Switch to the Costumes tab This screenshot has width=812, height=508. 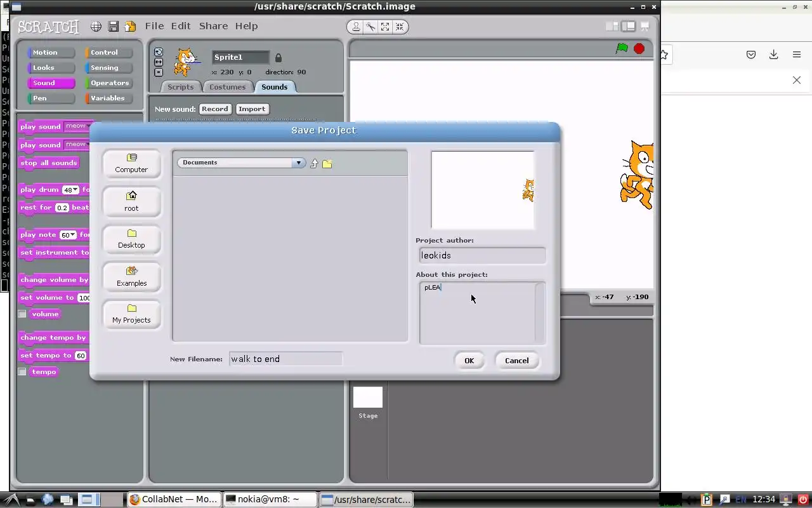tap(227, 87)
